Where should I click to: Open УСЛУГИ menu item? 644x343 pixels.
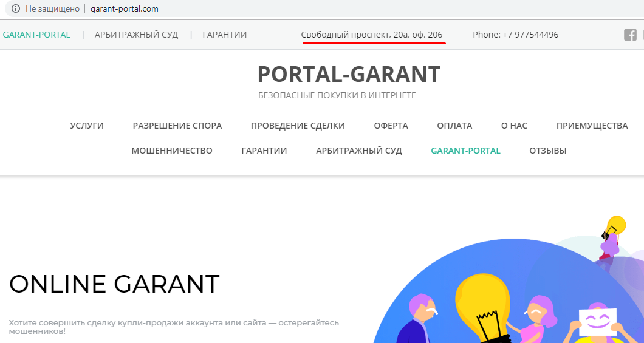[87, 126]
